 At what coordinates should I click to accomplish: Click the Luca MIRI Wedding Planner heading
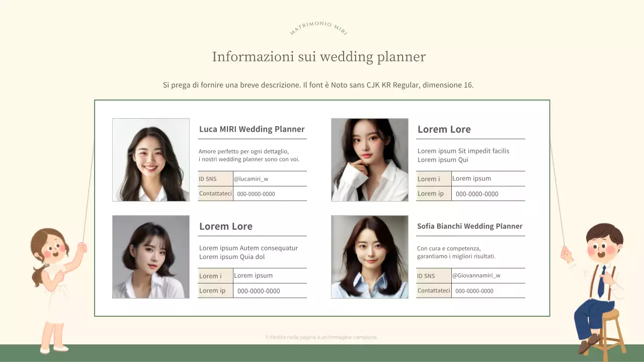point(252,129)
